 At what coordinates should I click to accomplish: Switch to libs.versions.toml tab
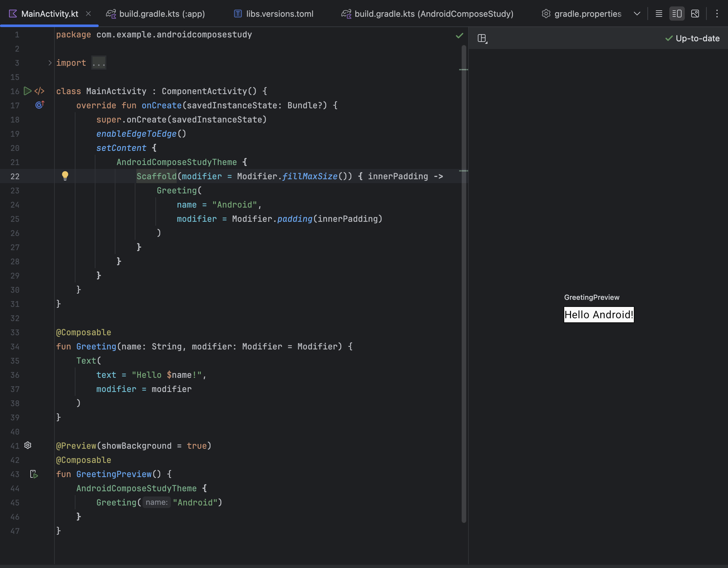tap(273, 14)
